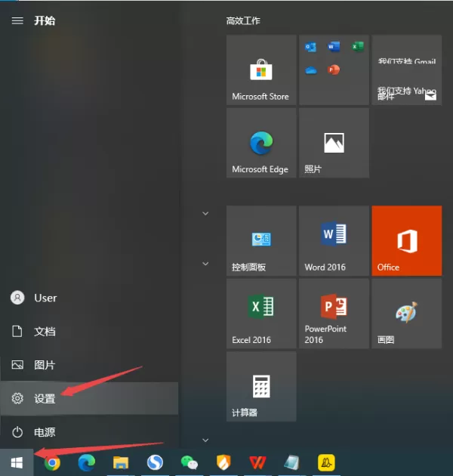Open the Photos (照片) tile
This screenshot has width=453, height=476.
(x=334, y=143)
